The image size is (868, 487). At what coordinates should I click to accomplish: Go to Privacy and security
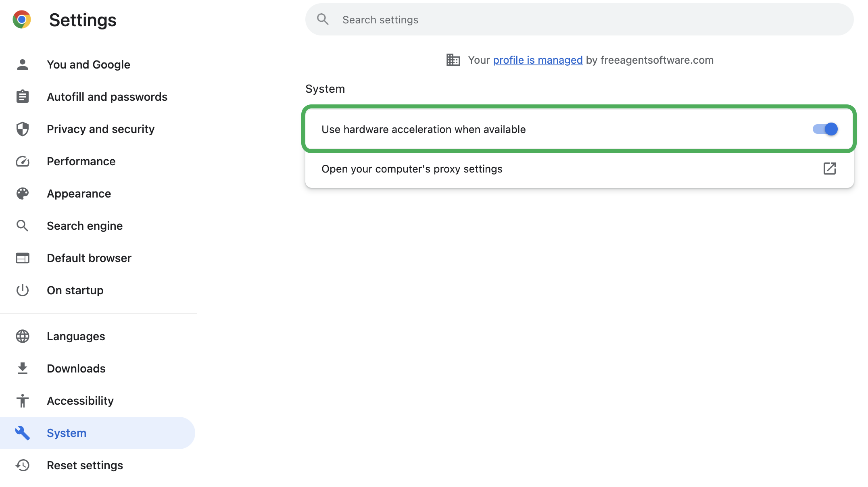(x=98, y=129)
